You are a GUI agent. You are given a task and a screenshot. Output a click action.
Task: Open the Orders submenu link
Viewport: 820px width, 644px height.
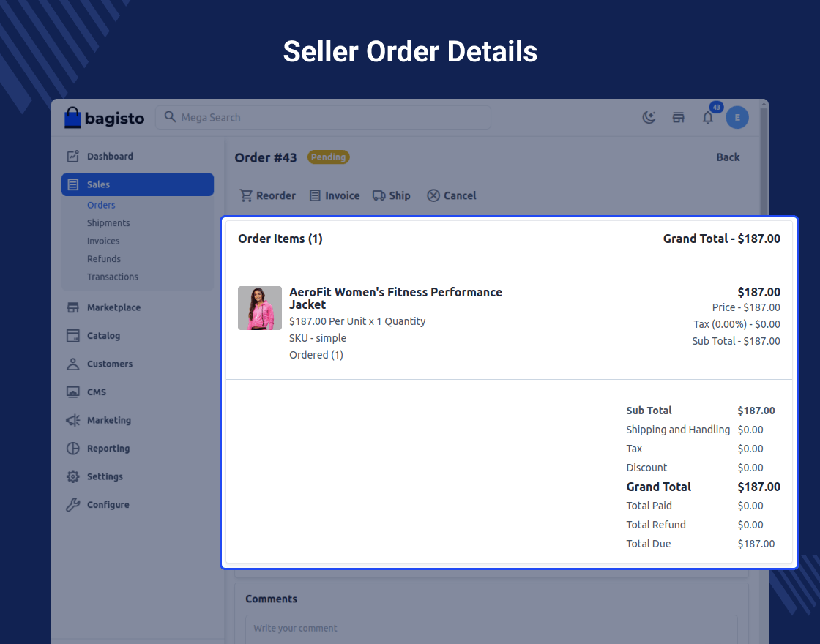(x=101, y=205)
